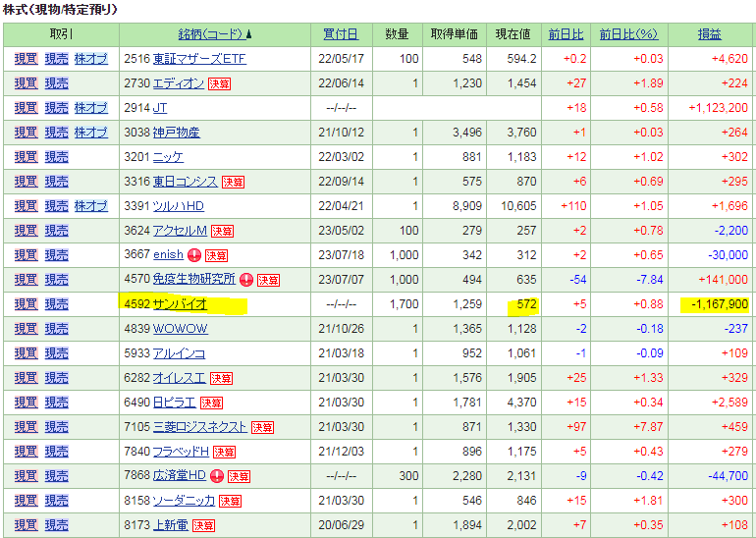The width and height of the screenshot is (756, 538).
Task: Select the 22/05/17 purchase date cell
Action: pyautogui.click(x=342, y=59)
